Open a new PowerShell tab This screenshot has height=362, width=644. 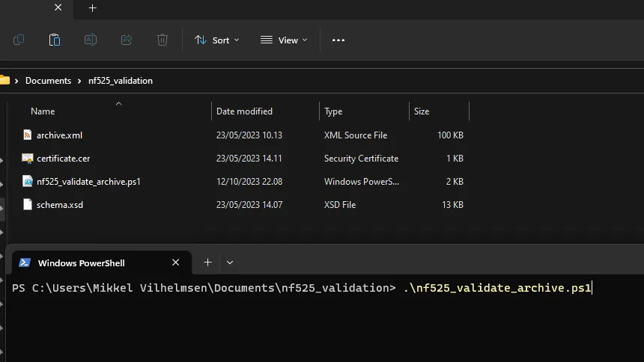coord(208,263)
